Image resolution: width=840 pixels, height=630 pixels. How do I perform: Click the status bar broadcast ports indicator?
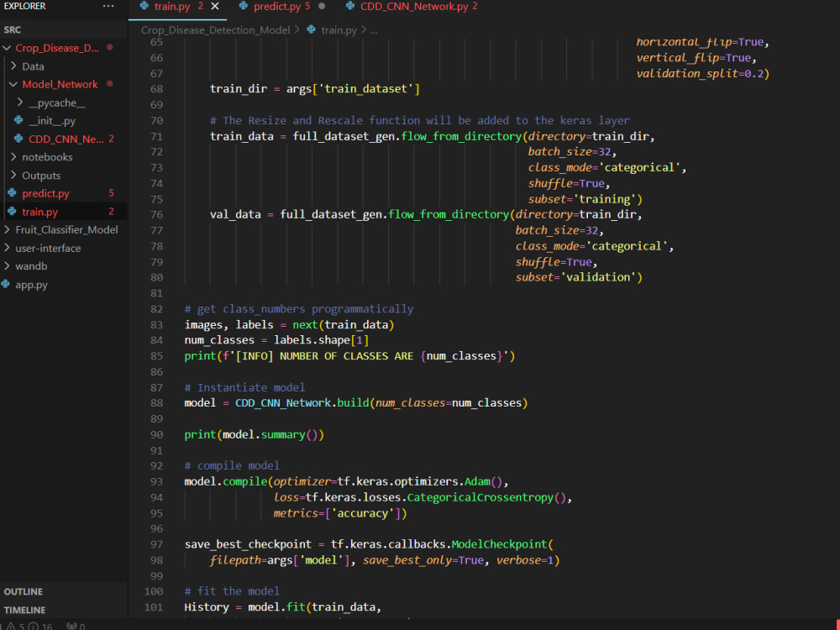click(x=76, y=627)
